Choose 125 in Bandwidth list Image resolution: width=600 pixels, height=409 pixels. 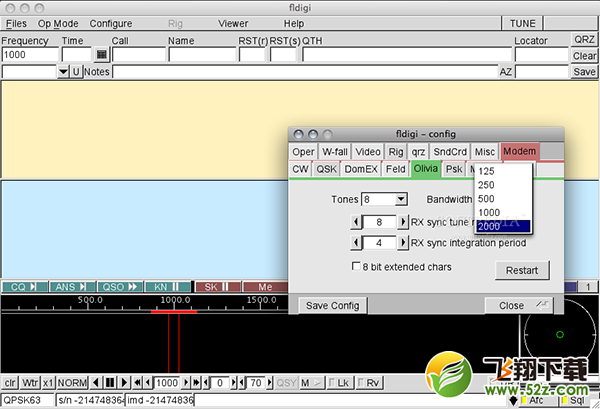click(503, 171)
